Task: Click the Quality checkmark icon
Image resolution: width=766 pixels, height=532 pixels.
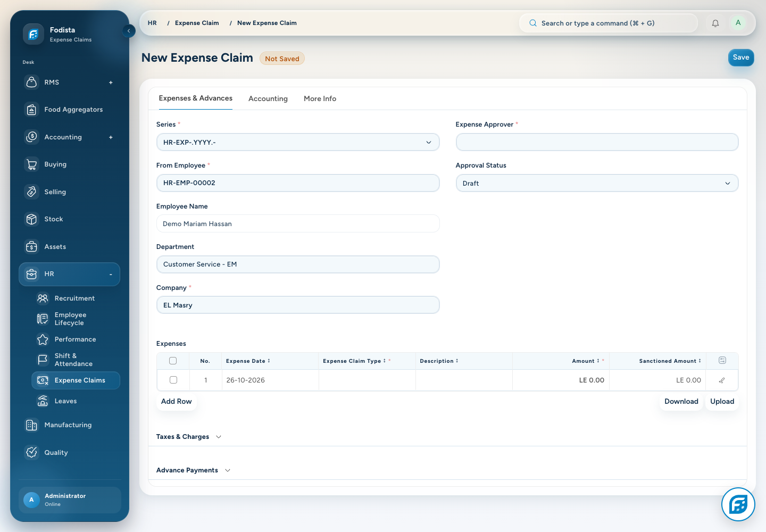Action: tap(32, 453)
